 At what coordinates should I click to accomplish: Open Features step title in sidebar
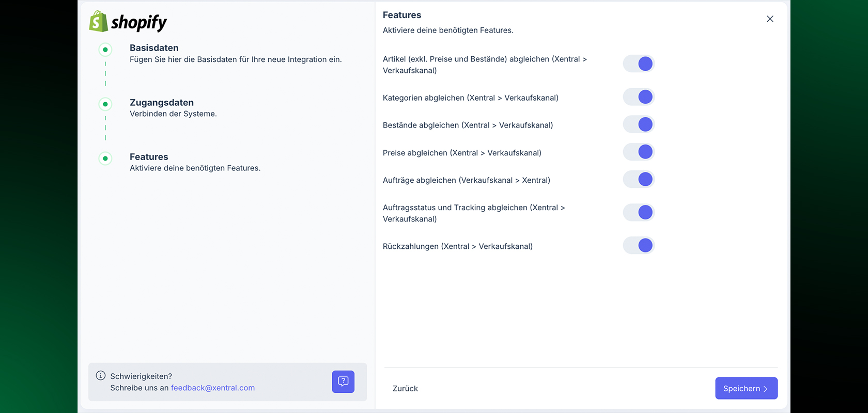click(x=149, y=157)
